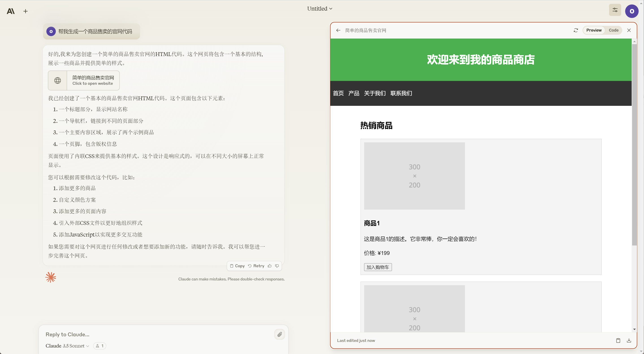Close the artifact panel
The width and height of the screenshot is (644, 354).
pos(629,30)
